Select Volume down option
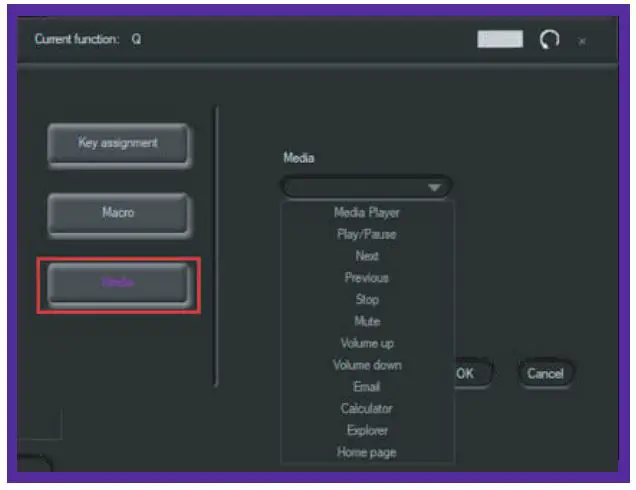The width and height of the screenshot is (636, 490). coord(367,365)
